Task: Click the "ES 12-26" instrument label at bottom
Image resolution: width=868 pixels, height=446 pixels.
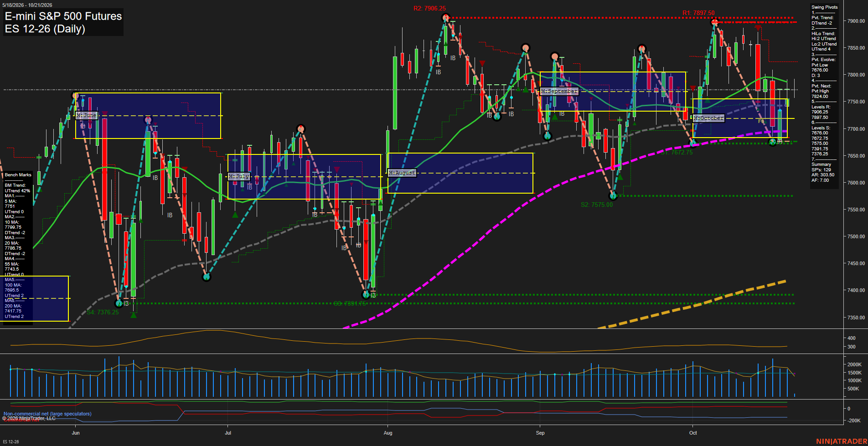Action: [x=11, y=442]
